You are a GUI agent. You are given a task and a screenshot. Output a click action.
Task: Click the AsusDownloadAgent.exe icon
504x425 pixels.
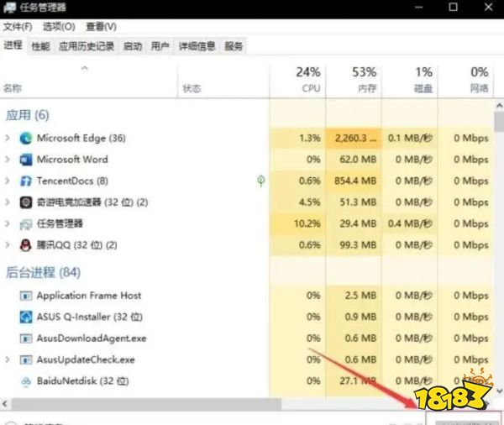pyautogui.click(x=26, y=338)
